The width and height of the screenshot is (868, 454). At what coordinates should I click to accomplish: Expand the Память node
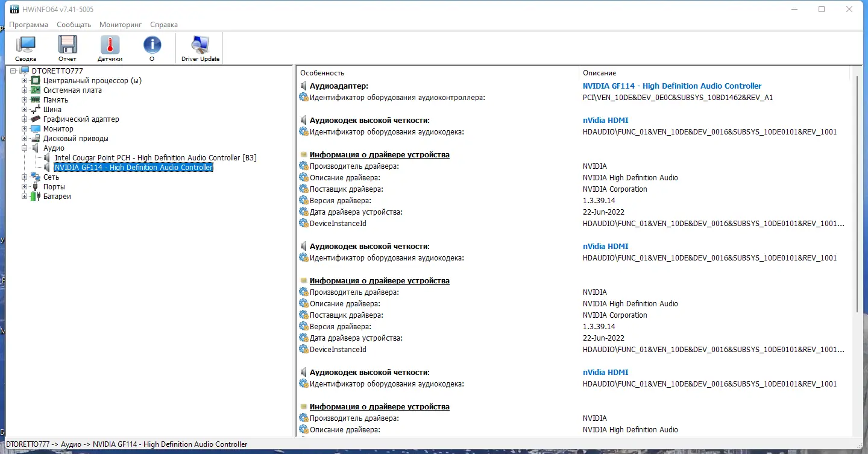pyautogui.click(x=25, y=100)
